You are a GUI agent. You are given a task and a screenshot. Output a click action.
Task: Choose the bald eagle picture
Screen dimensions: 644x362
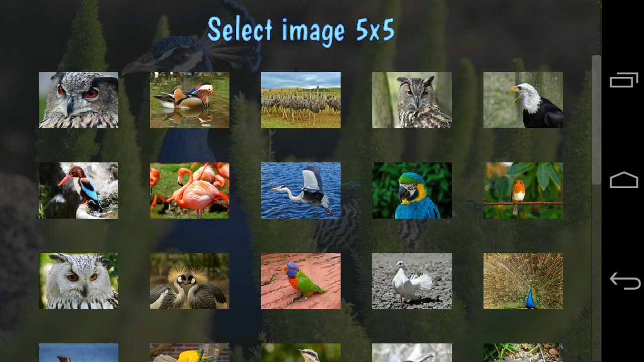pyautogui.click(x=523, y=100)
